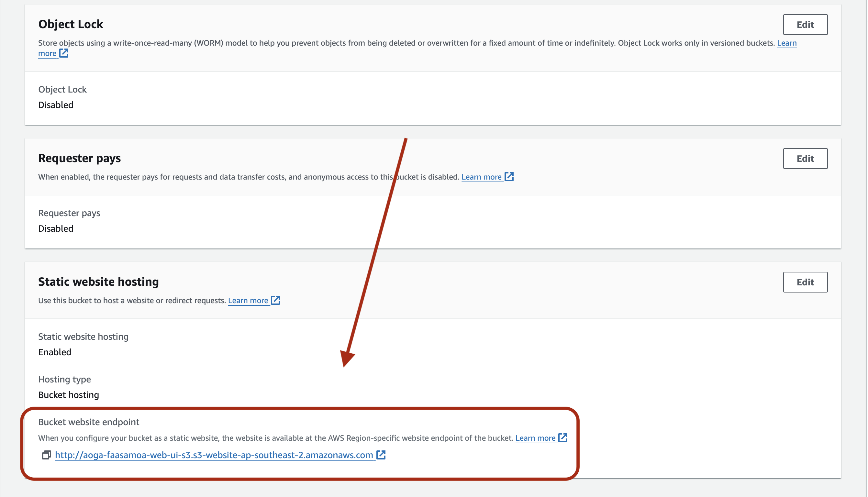Screen dimensions: 868x497
Task: Click external-link icon in Requester pays description
Action: (x=509, y=176)
